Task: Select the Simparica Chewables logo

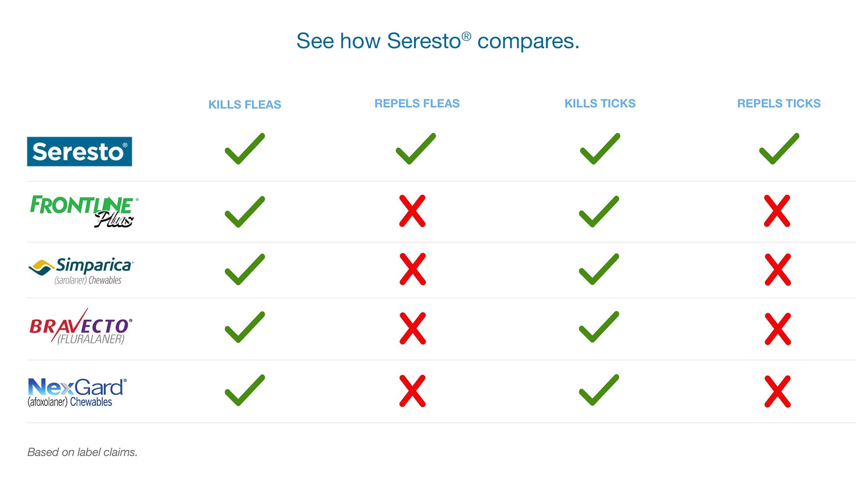Action: [81, 270]
